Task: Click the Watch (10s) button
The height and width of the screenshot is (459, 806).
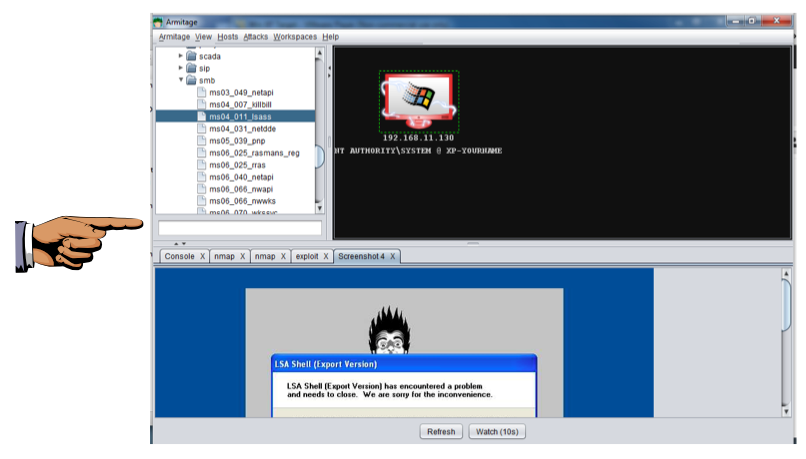Action: [x=497, y=431]
